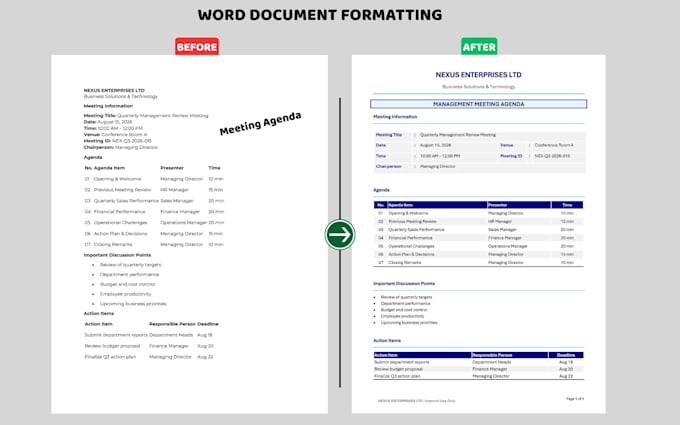The height and width of the screenshot is (425, 680).
Task: Select Finalize Q3 action plan in After page
Action: [397, 376]
